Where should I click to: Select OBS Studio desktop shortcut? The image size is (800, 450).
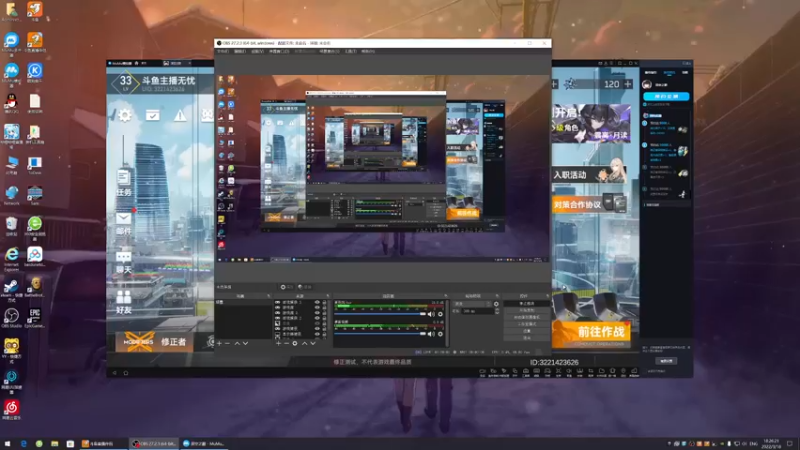(11, 318)
